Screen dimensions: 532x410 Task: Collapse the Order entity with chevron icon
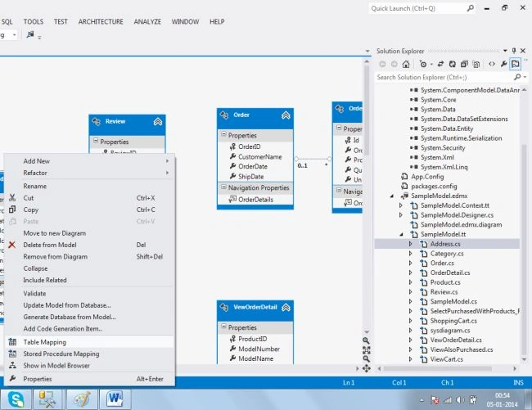[286, 115]
